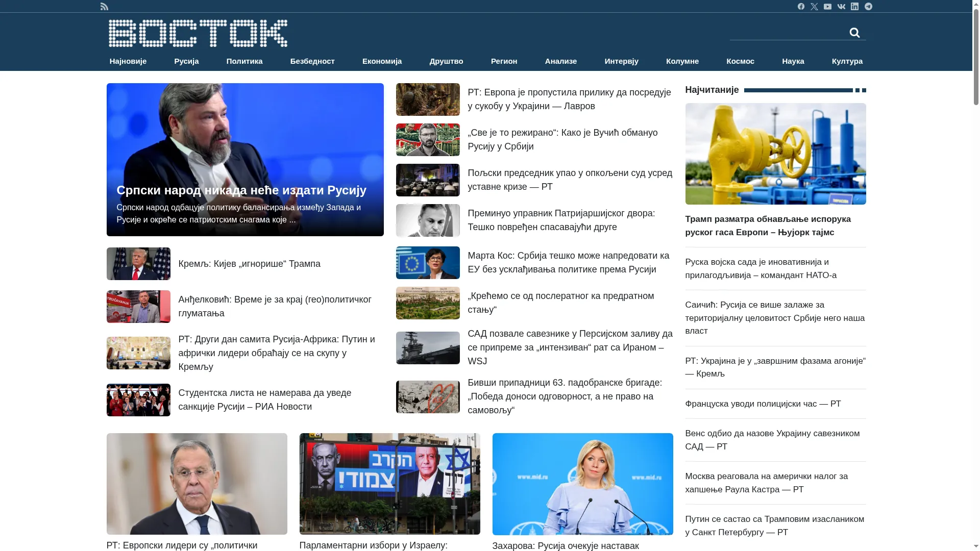Viewport: 980px width, 551px height.
Task: Open Венс одбио Украјину савезником article
Action: pyautogui.click(x=772, y=440)
